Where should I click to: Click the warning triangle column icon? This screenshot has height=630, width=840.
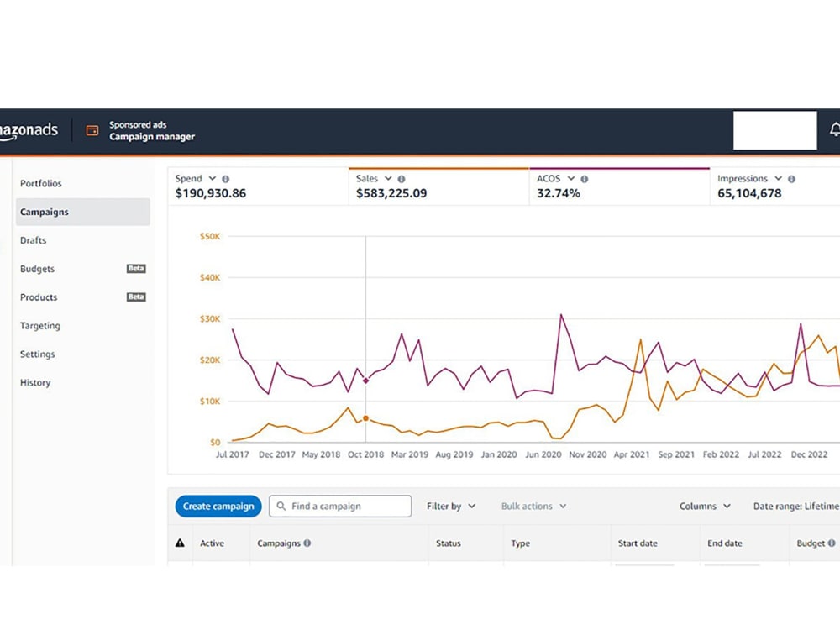tap(180, 543)
